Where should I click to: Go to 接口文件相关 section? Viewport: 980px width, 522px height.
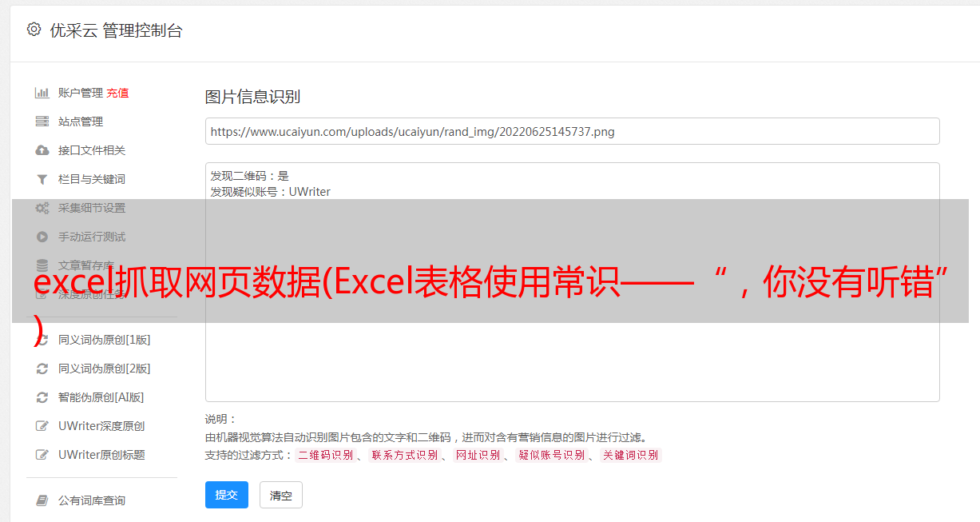click(x=92, y=150)
